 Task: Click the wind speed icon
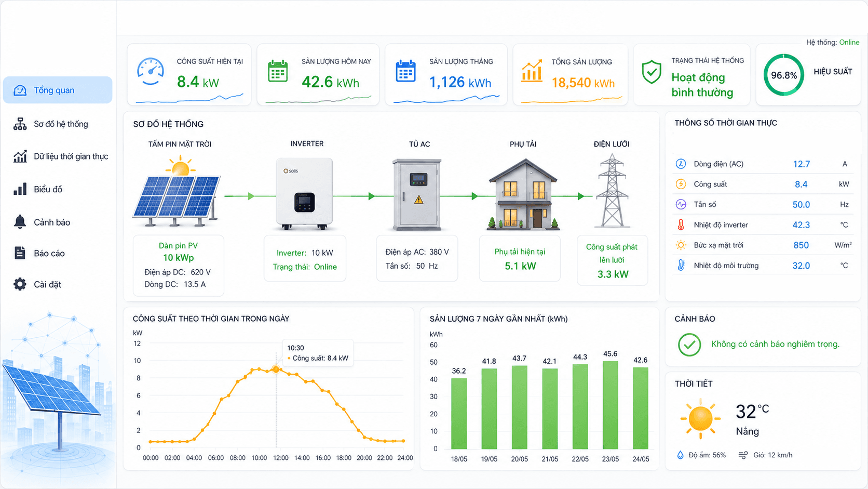point(743,455)
